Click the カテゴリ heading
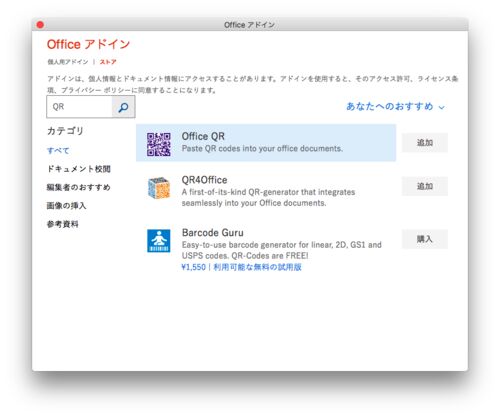The height and width of the screenshot is (417, 500). pos(65,131)
